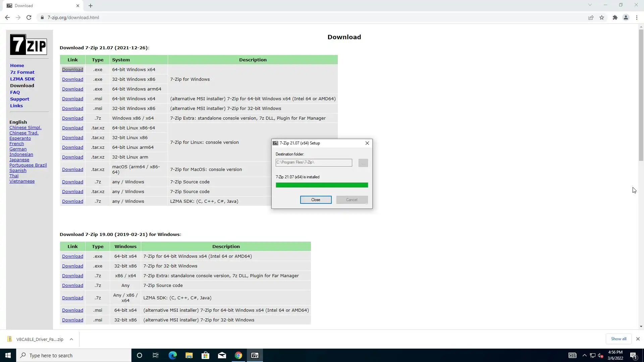This screenshot has width=644, height=362.
Task: Go to LZMA SDK sidebar page
Action: [22, 79]
